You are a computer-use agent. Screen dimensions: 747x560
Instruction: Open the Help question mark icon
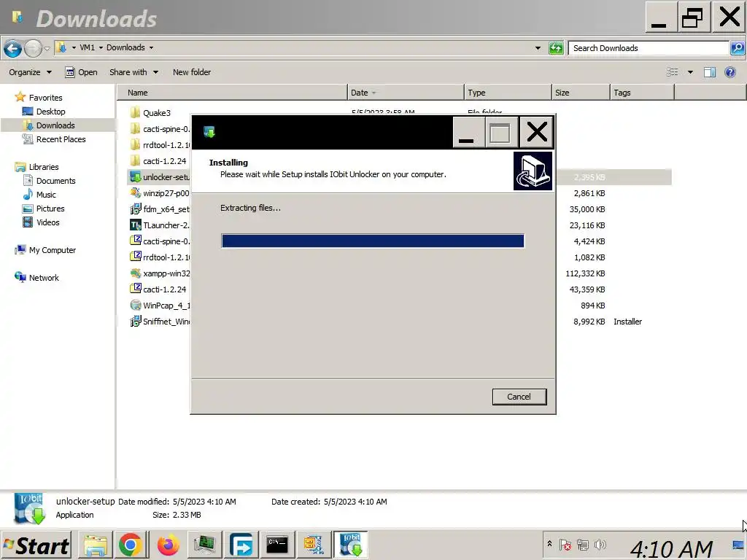tap(729, 72)
